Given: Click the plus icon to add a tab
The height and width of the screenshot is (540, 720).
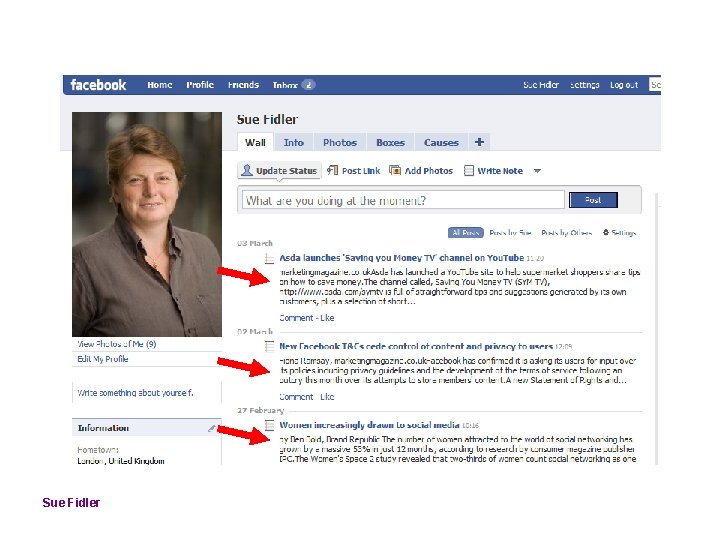Looking at the screenshot, I should (x=479, y=142).
